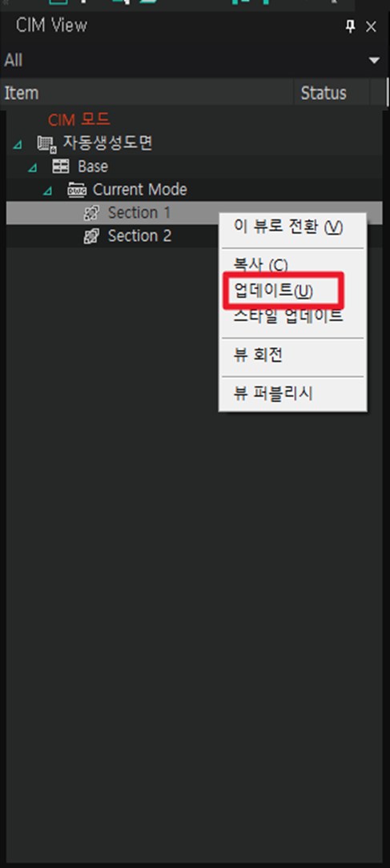Close the CIM View panel

pos(371,26)
